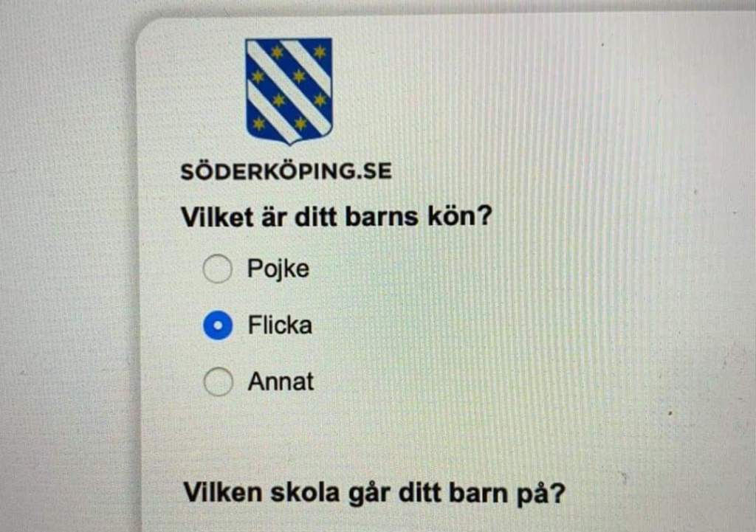Viewport: 756px width, 532px height.
Task: Click the white dot inside selected Flicka radio
Action: (x=218, y=325)
